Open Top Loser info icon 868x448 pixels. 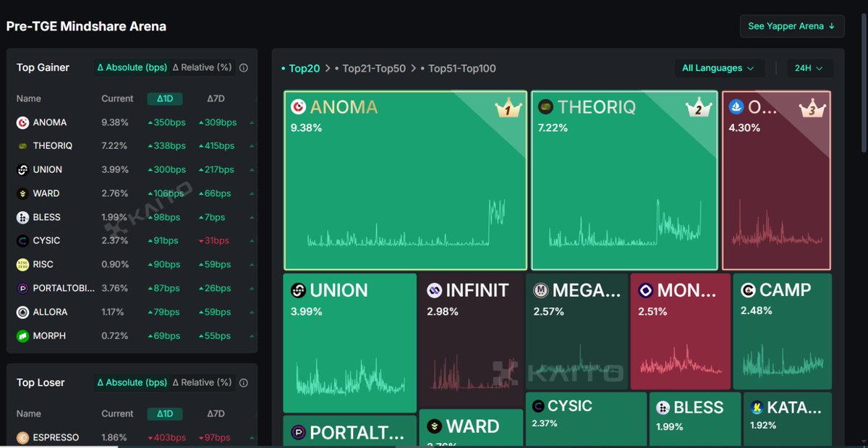tap(244, 383)
